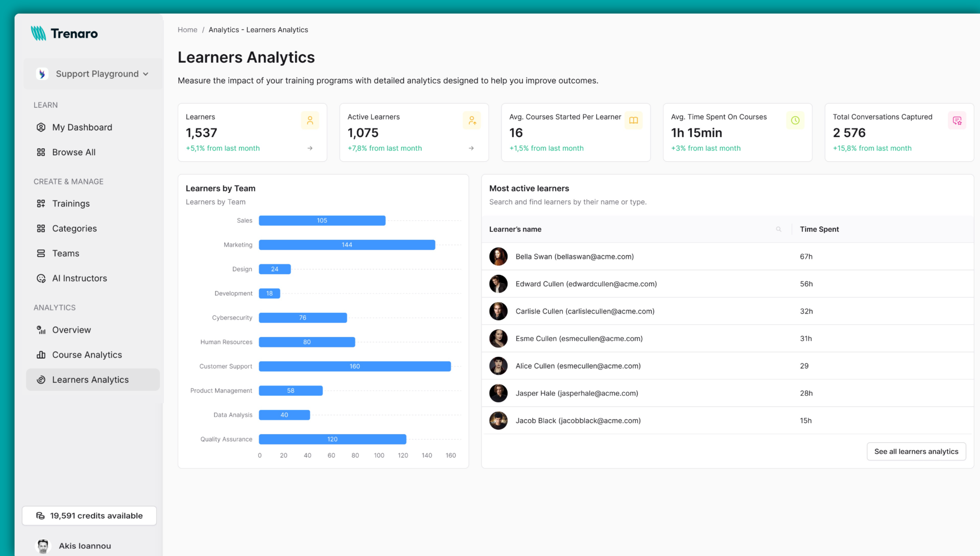
Task: Go to the Browse All page
Action: (x=73, y=152)
